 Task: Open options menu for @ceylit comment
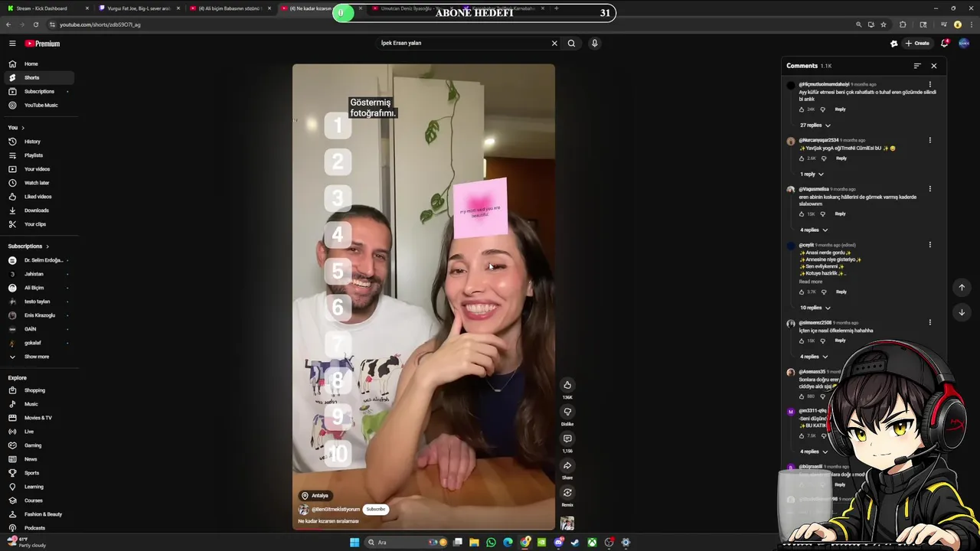930,245
